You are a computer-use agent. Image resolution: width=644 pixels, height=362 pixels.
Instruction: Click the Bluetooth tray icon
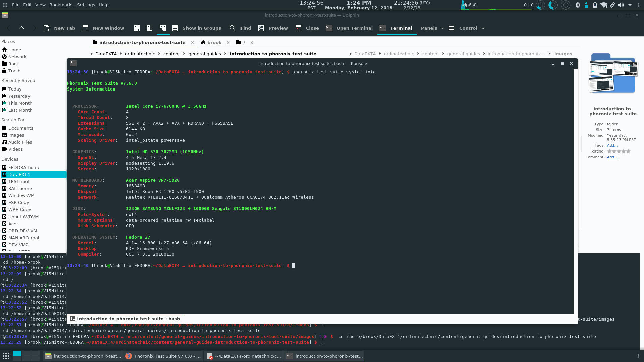pyautogui.click(x=578, y=5)
